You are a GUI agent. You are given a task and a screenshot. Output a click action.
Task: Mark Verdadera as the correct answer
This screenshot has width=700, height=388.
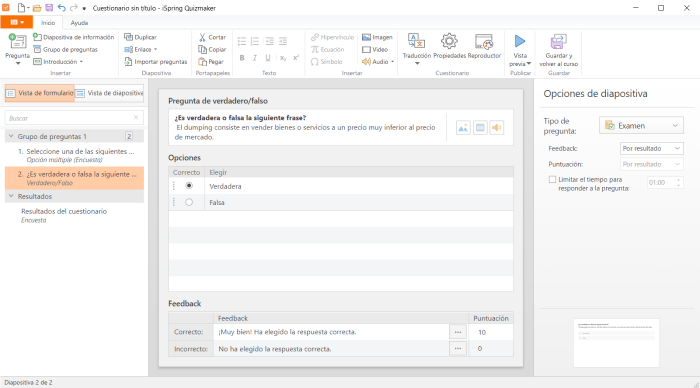point(189,186)
